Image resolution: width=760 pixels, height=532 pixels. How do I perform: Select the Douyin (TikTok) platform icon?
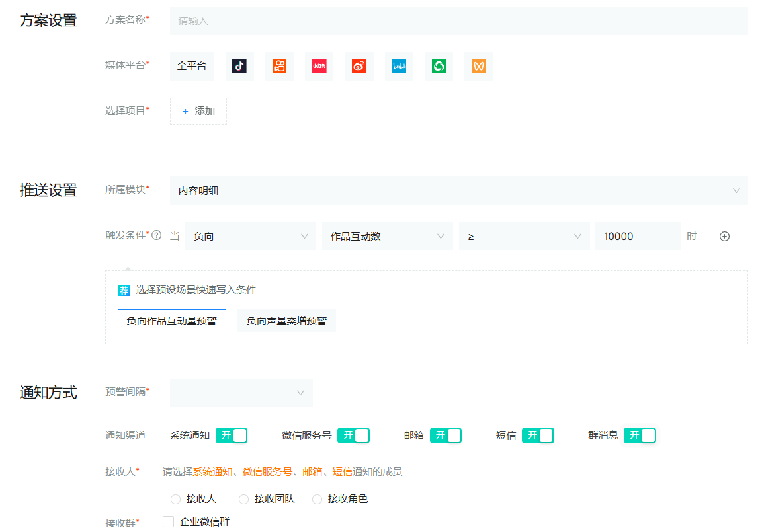coord(239,66)
